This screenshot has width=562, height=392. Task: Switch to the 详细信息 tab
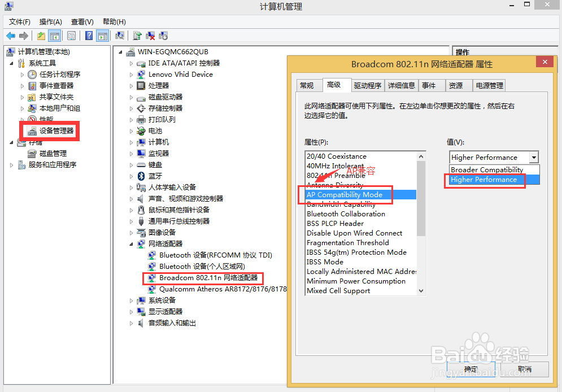click(x=402, y=86)
